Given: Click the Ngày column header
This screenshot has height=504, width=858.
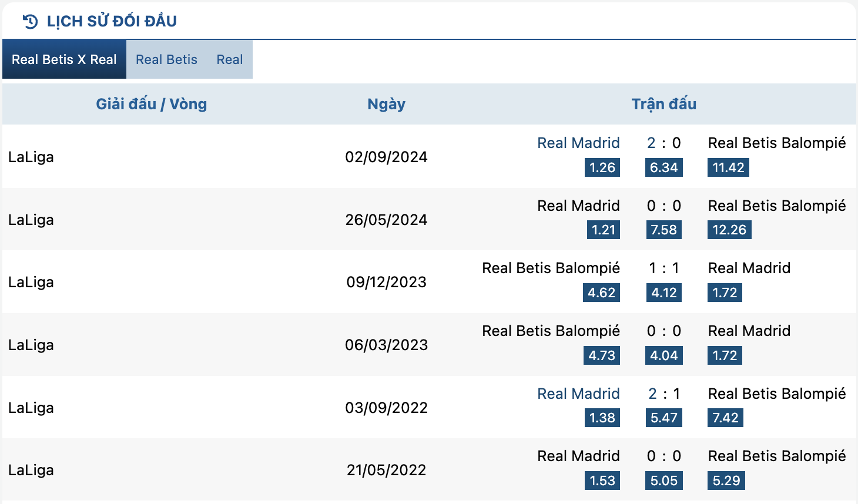Looking at the screenshot, I should tap(386, 104).
